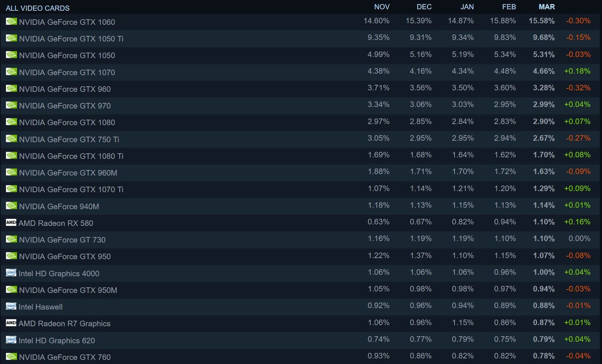Viewport: 602px width, 364px height.
Task: Click the Intel logo beside HD Graphics 4000
Action: coord(11,273)
